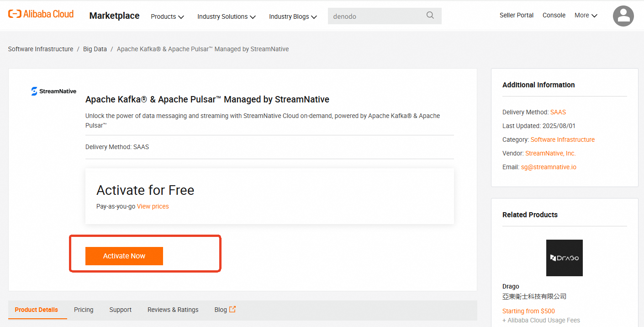This screenshot has width=644, height=327.
Task: Go to Software Infrastructure breadcrumb
Action: click(41, 49)
